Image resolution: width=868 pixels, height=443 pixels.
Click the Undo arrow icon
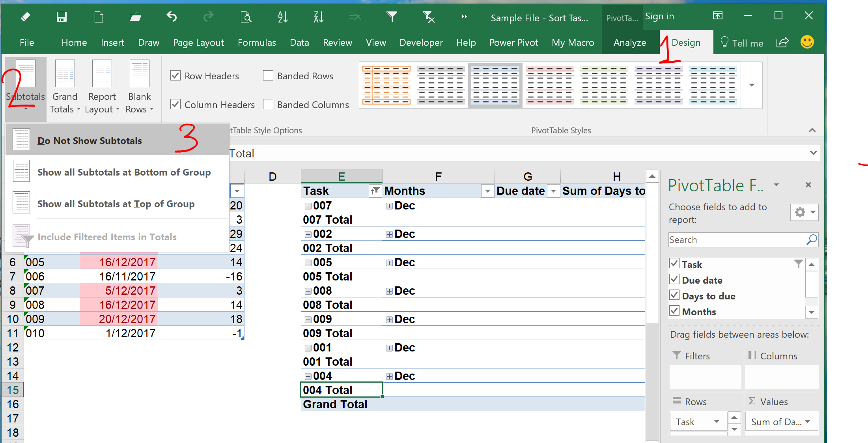[172, 17]
